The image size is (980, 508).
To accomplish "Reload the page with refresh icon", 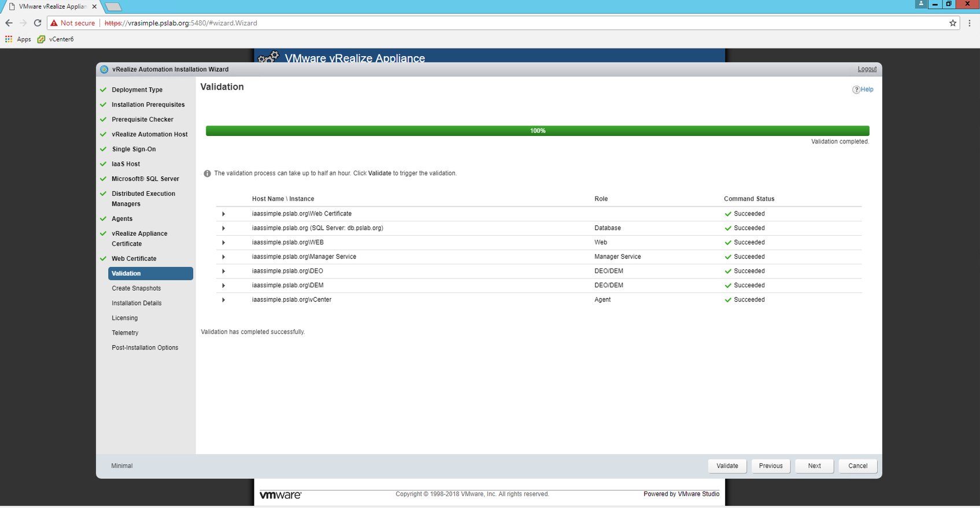I will click(x=38, y=23).
